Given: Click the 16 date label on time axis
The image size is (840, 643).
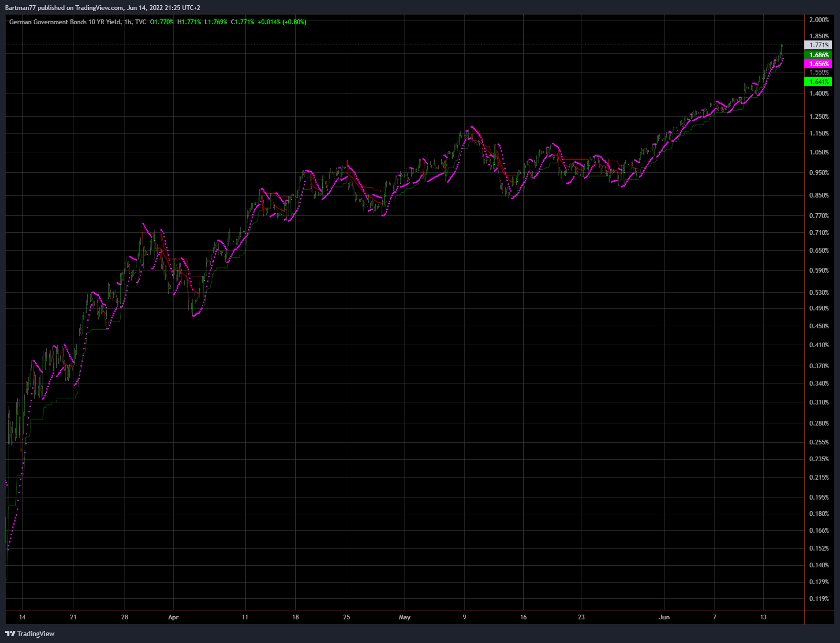Looking at the screenshot, I should [523, 617].
